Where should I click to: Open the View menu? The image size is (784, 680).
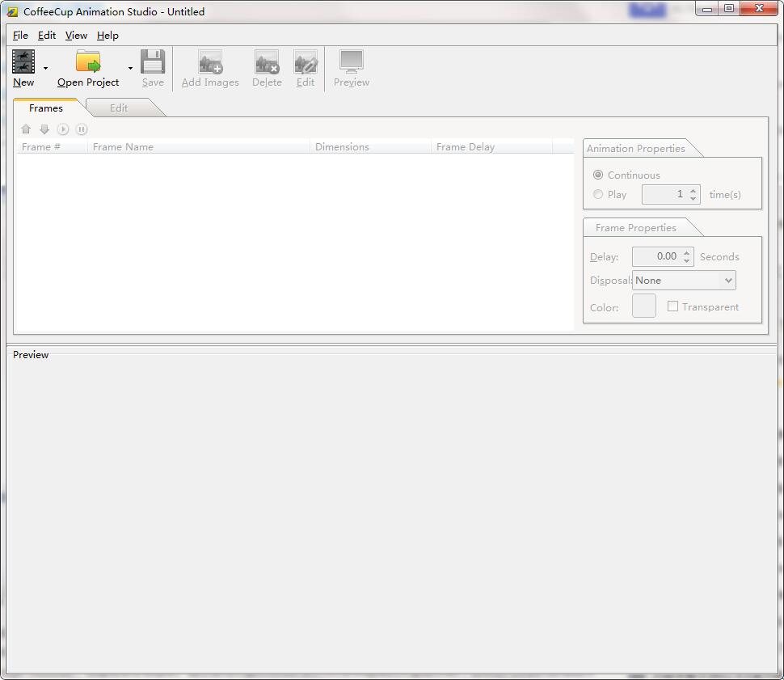point(76,35)
